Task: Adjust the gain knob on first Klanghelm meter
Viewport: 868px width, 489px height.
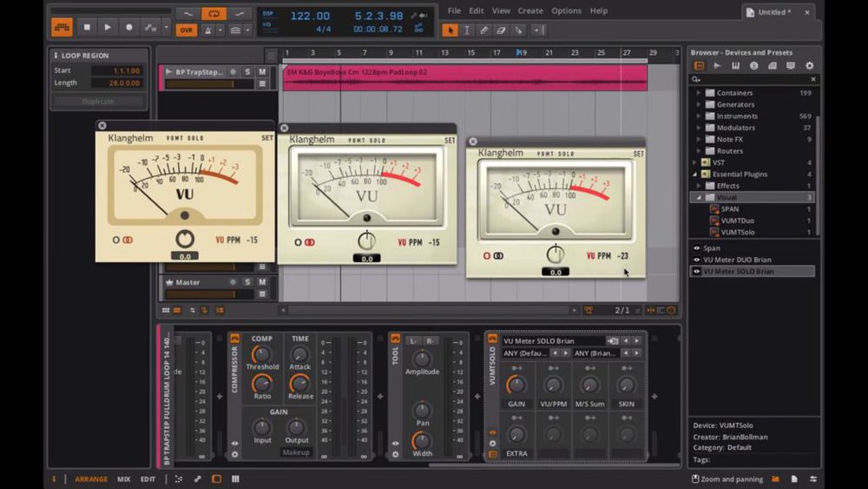Action: [x=185, y=239]
